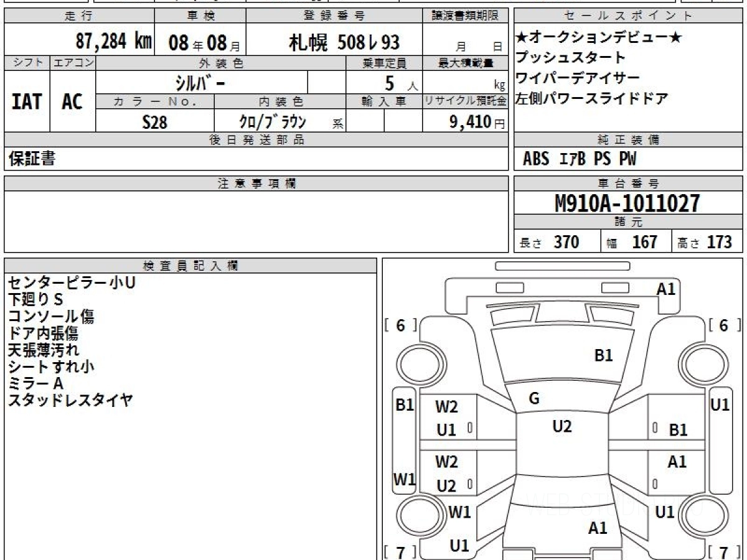Screen dimensions: 747x560
Task: Click the シフト header cell
Action: 27,63
